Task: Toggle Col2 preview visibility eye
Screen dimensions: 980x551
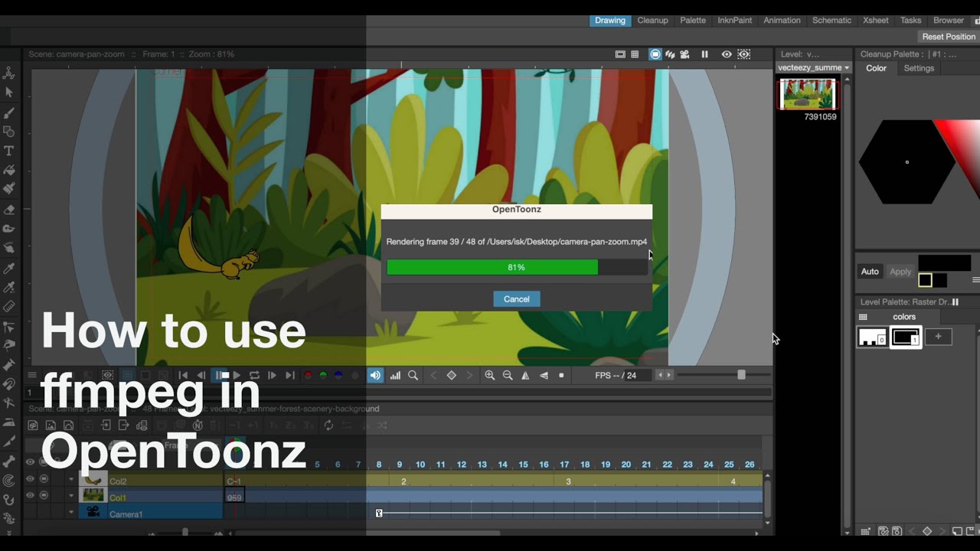Action: click(x=30, y=481)
